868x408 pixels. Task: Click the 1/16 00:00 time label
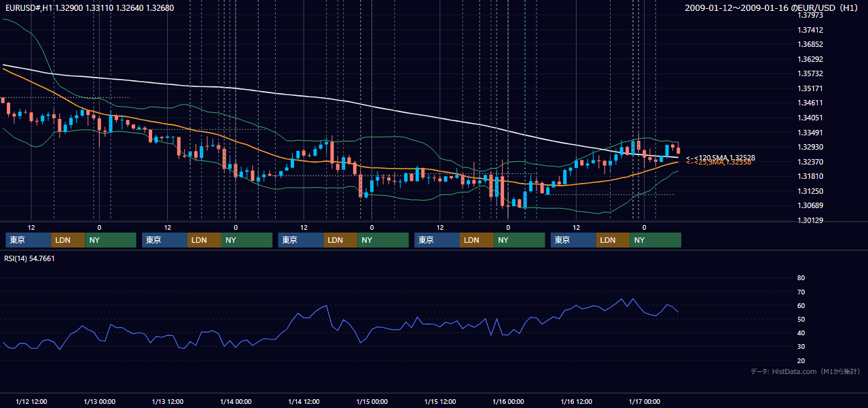coord(508,402)
